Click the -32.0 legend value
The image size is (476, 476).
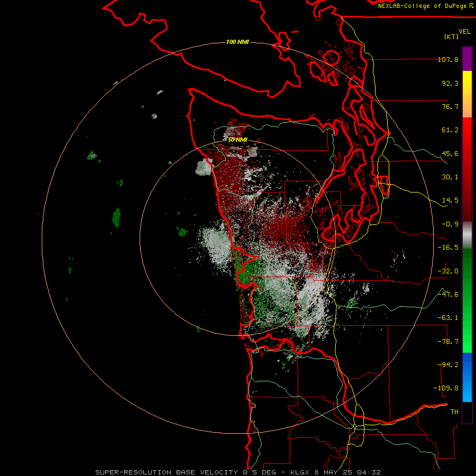[x=448, y=271]
